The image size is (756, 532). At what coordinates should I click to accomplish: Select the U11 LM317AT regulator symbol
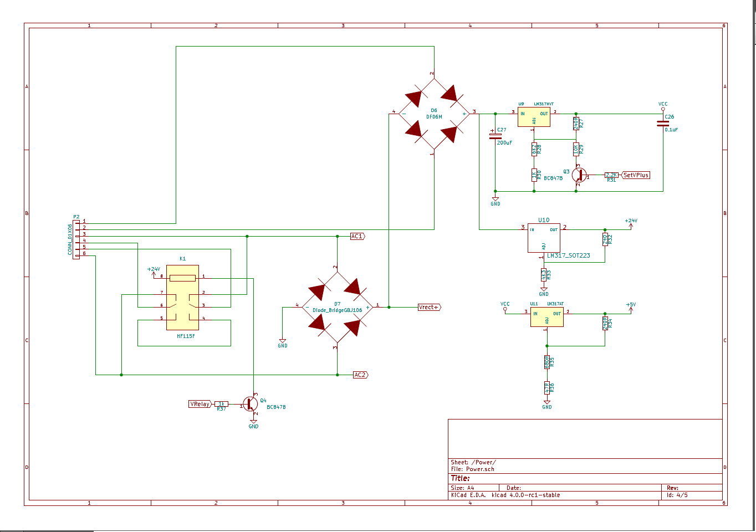[546, 317]
